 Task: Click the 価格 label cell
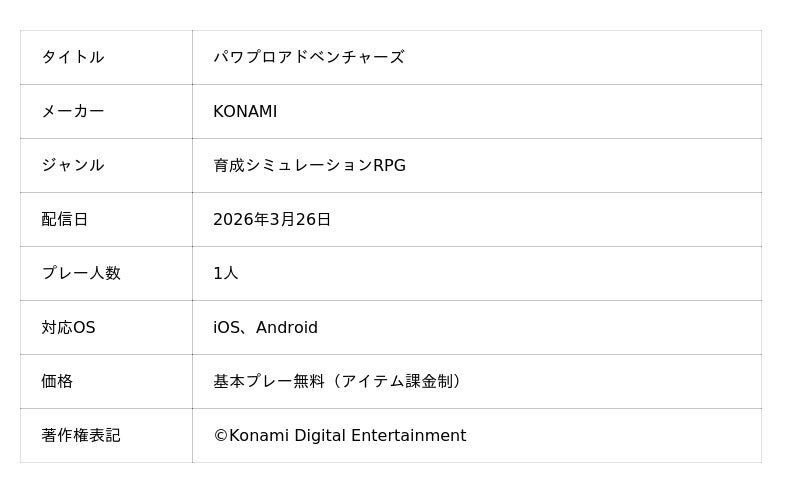pyautogui.click(x=57, y=381)
